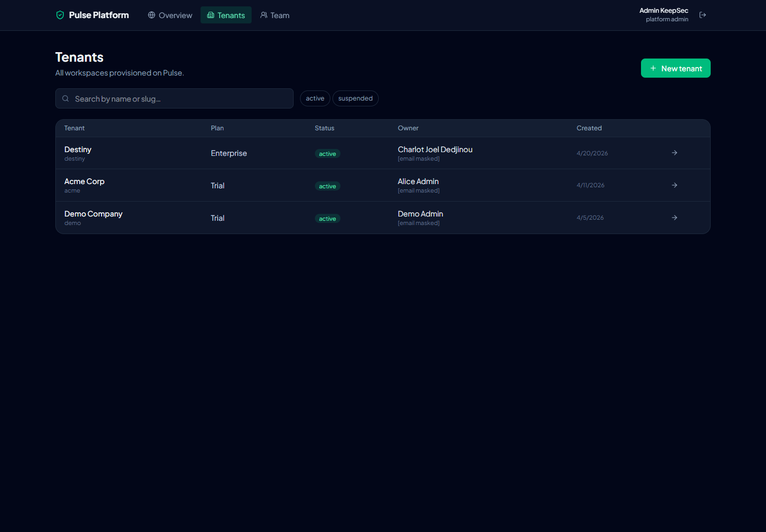Create a New tenant

click(x=676, y=68)
